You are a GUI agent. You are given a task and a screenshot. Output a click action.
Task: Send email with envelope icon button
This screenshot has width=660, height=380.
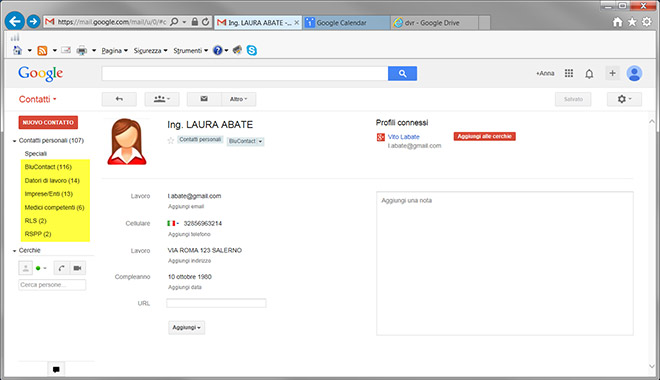click(204, 99)
